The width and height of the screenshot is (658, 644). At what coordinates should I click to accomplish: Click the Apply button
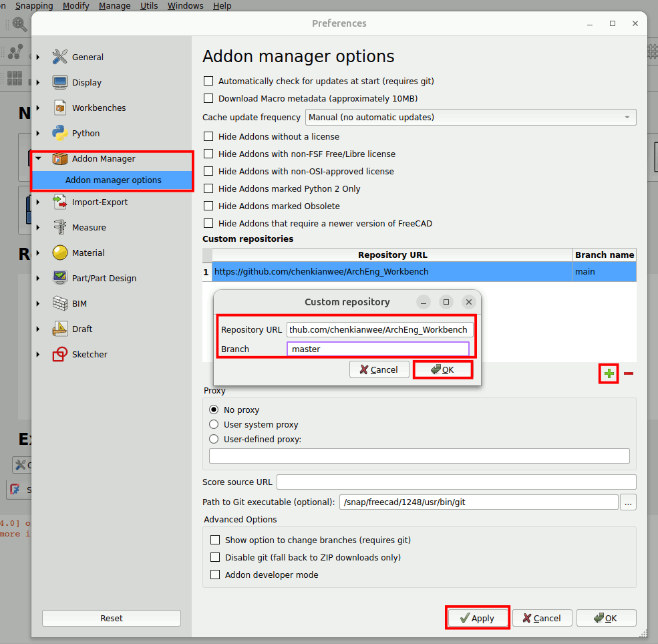(477, 618)
